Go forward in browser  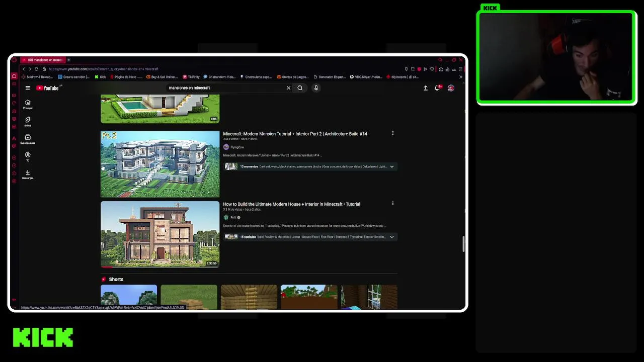coord(30,69)
